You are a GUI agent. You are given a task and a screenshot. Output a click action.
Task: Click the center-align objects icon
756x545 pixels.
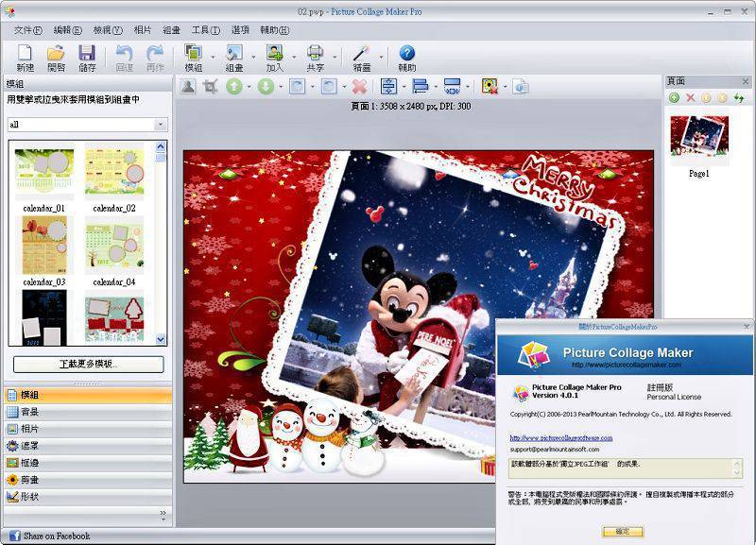coord(388,87)
